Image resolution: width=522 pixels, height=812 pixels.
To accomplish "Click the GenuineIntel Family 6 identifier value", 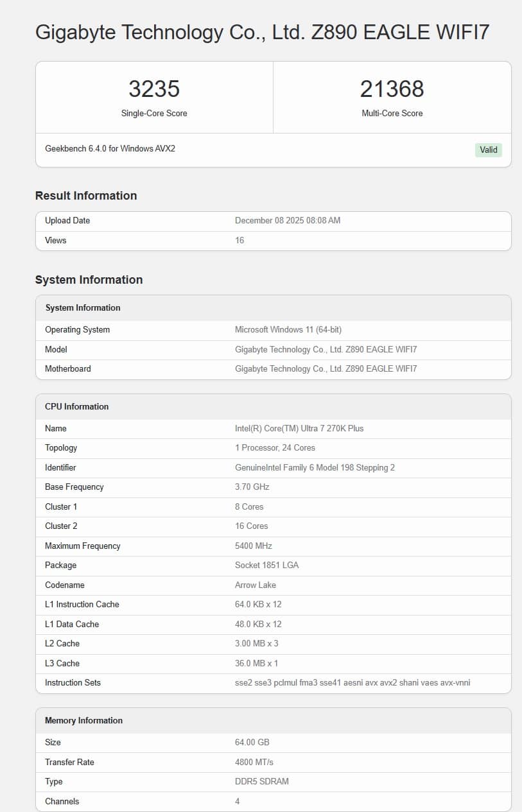I will pos(315,467).
